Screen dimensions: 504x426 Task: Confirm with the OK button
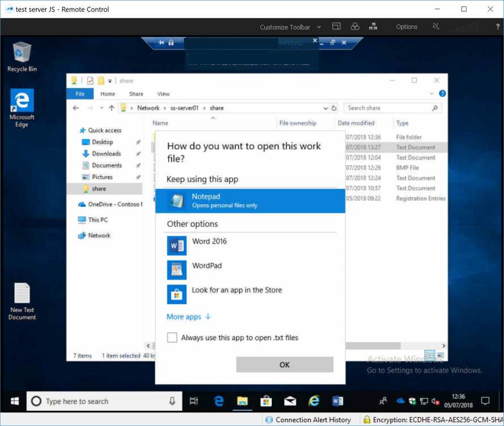point(285,365)
